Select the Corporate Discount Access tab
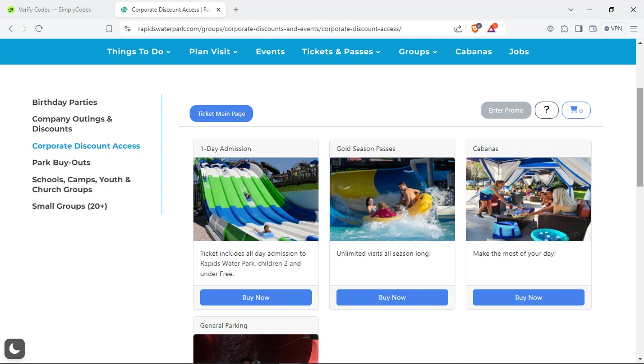644x364 pixels. (x=170, y=9)
